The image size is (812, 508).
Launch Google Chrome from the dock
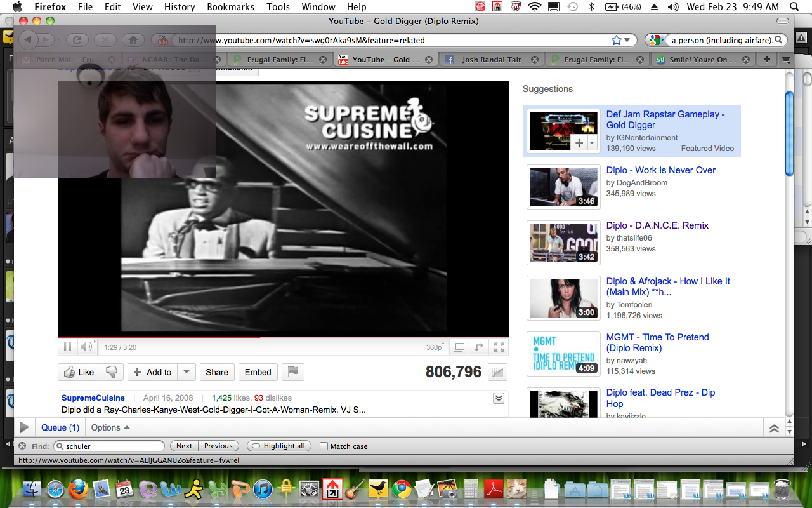point(400,489)
